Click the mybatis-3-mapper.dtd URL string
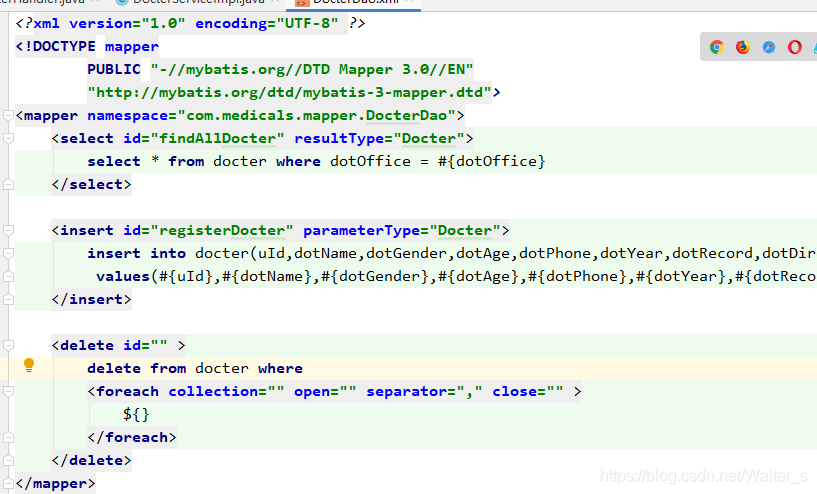817x494 pixels. [289, 93]
